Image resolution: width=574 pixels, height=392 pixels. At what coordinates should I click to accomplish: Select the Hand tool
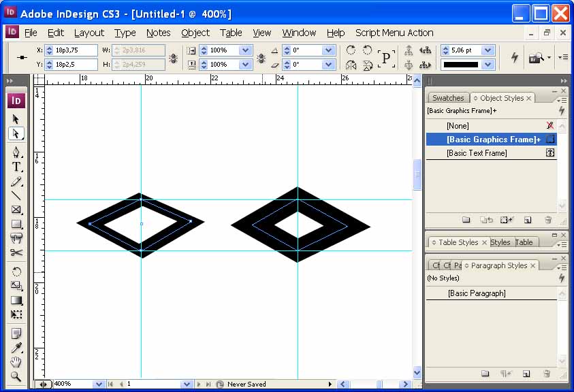[16, 362]
